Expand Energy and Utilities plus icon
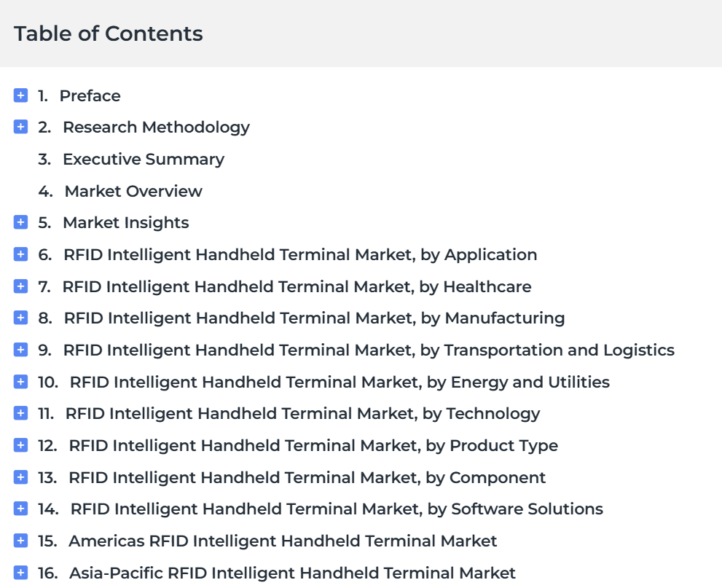Screen dimensions: 722x588 [x=20, y=382]
